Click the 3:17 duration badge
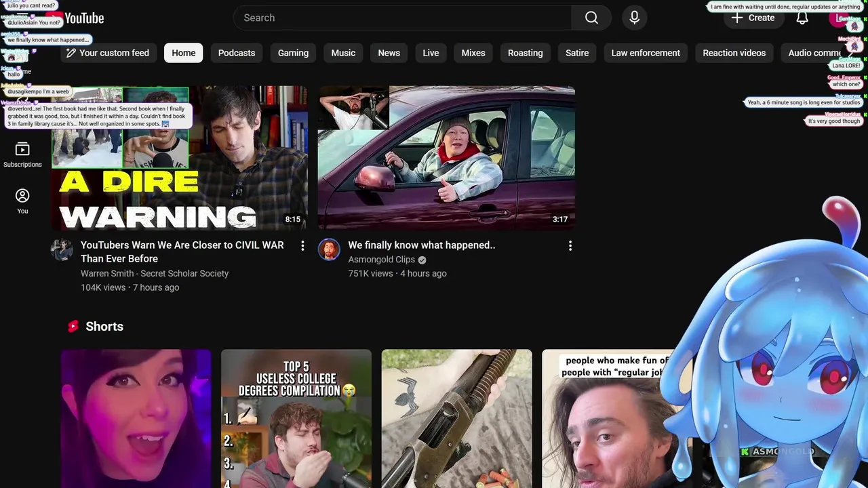This screenshot has height=488, width=868. (x=560, y=219)
